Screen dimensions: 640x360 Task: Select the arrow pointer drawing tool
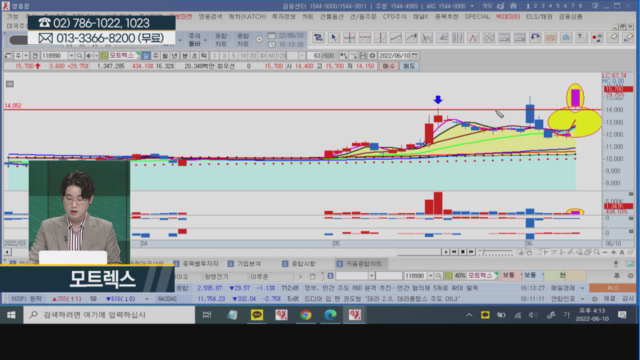333,38
